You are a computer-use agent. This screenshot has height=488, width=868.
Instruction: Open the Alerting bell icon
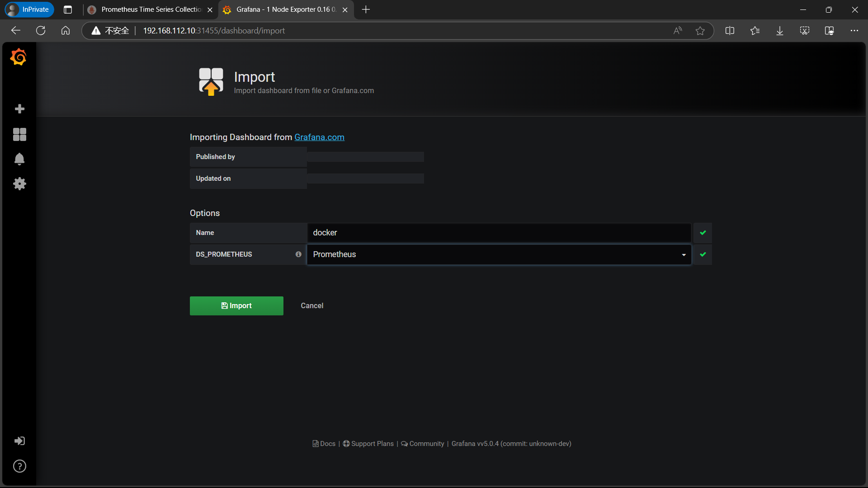point(19,159)
